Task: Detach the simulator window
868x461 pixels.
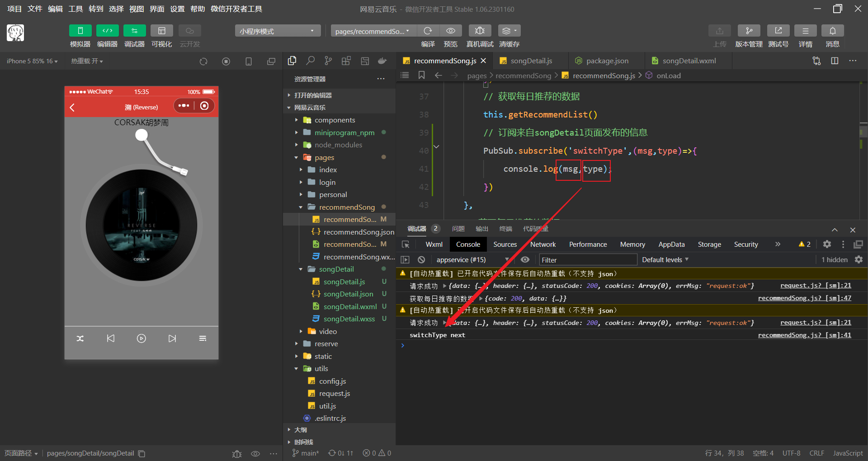Action: pyautogui.click(x=271, y=61)
